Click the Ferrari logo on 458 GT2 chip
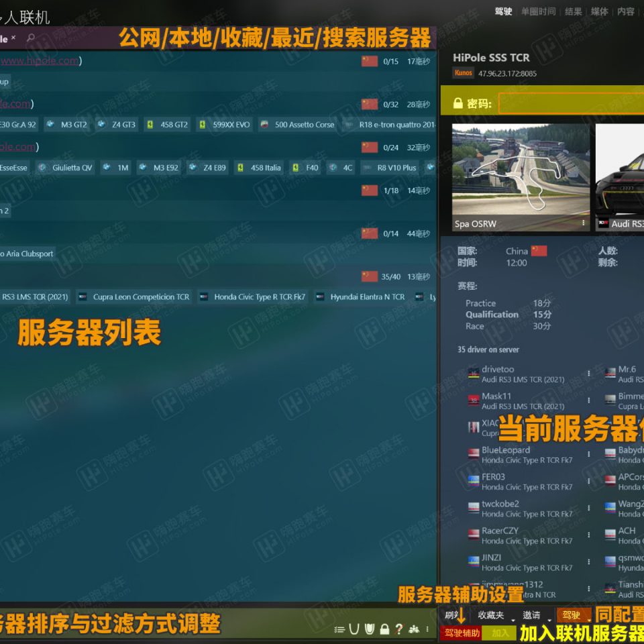Image resolution: width=644 pixels, height=644 pixels. click(x=150, y=124)
